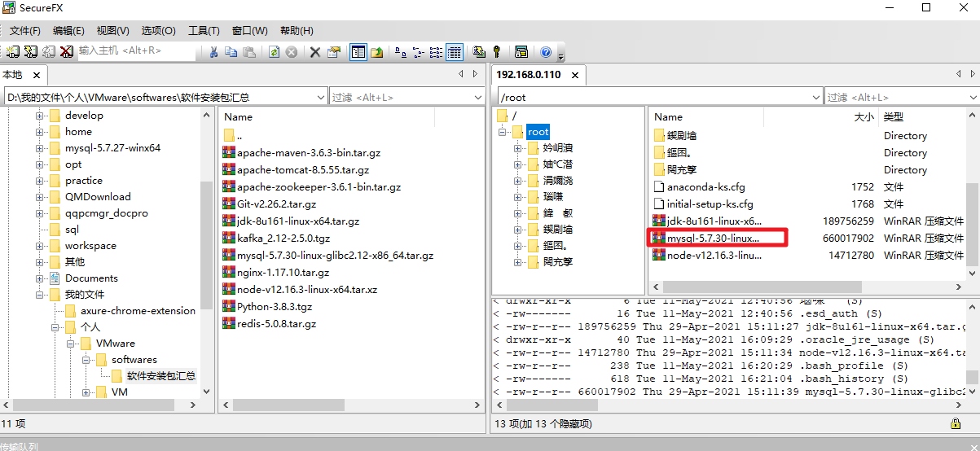This screenshot has height=451, width=980.
Task: Open the Properties toolbar icon
Action: coord(333,52)
